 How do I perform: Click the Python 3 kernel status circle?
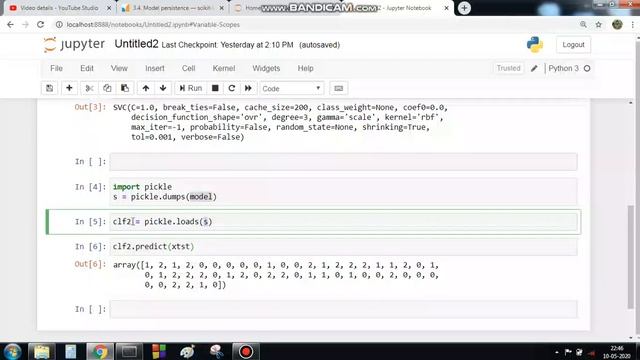pyautogui.click(x=587, y=69)
